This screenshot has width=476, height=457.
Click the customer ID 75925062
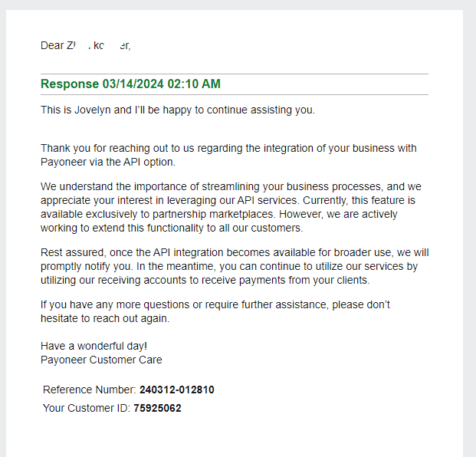(157, 408)
